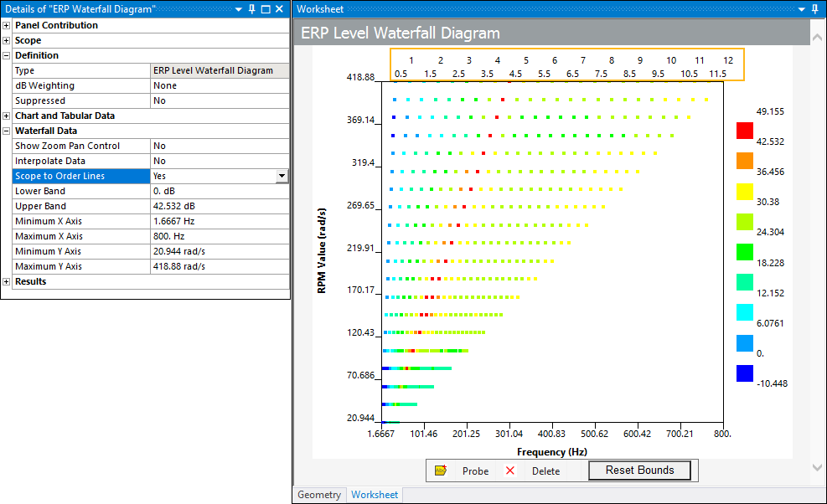The image size is (827, 504).
Task: Select the Worksheet tab
Action: click(375, 495)
